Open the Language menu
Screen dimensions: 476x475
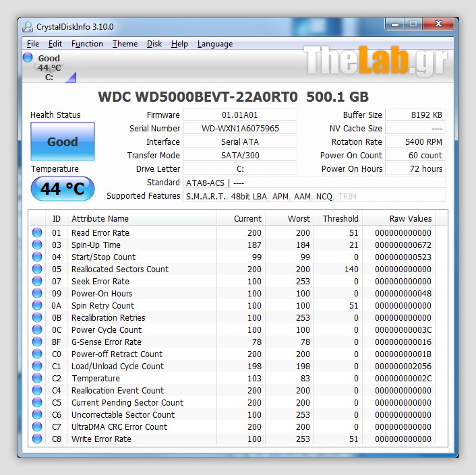click(x=215, y=44)
